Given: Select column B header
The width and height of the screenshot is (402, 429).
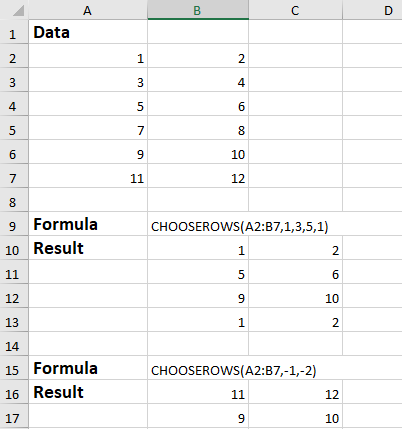Looking at the screenshot, I should coord(198,10).
